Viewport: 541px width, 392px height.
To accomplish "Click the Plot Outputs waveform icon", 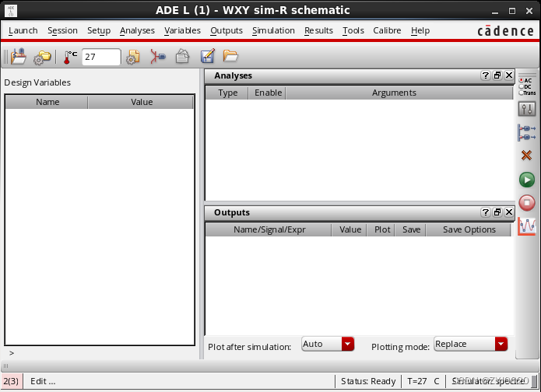I will [527, 226].
